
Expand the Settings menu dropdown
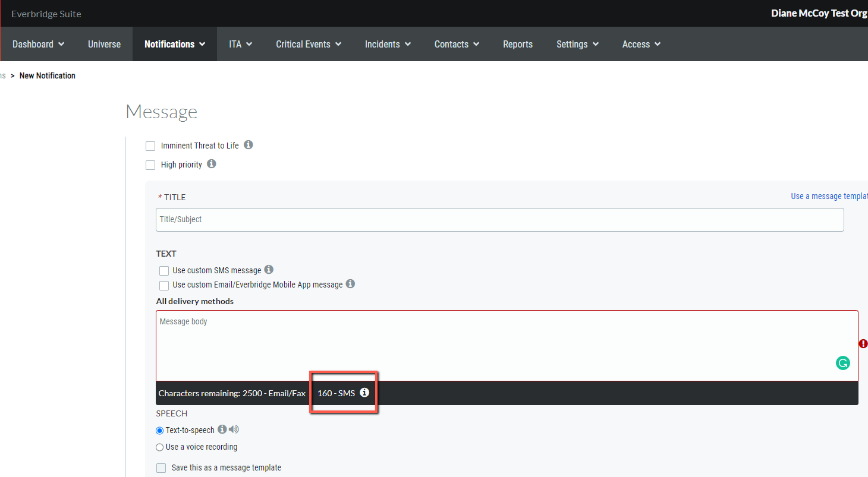(x=577, y=44)
